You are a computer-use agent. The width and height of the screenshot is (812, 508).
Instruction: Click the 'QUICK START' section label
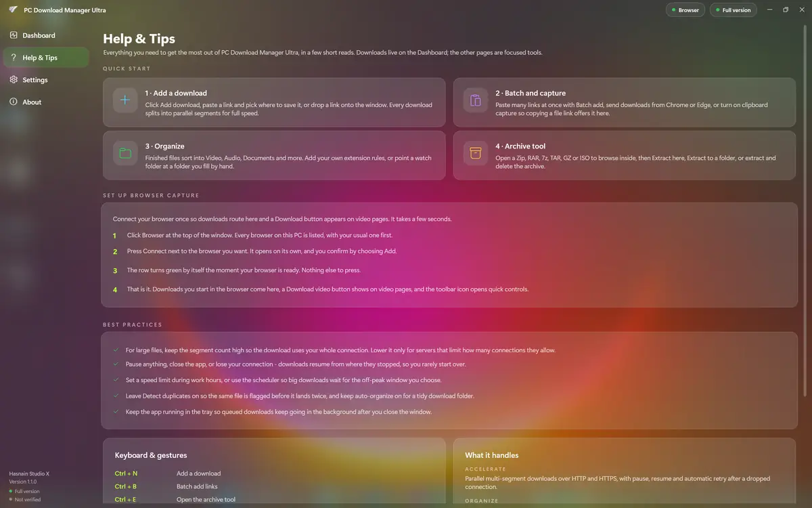[127, 68]
